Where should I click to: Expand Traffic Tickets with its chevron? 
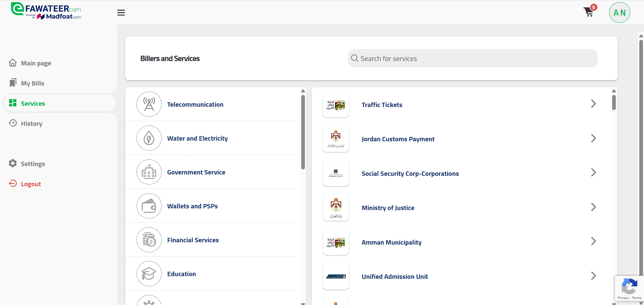pos(593,104)
